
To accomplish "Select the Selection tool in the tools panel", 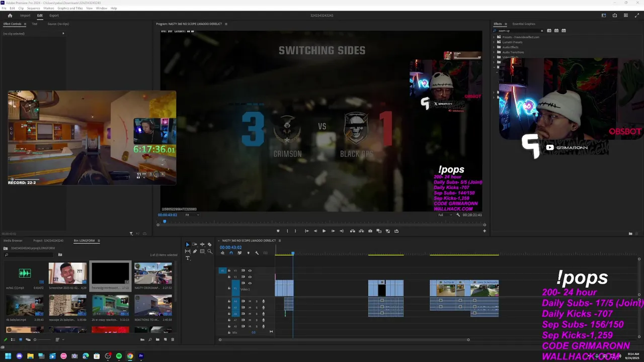I will [188, 244].
